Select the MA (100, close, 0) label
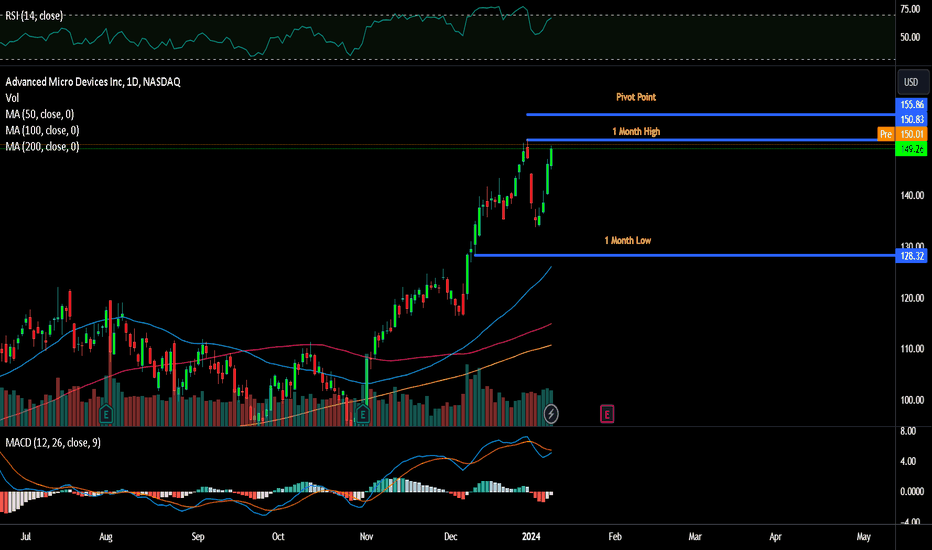The width and height of the screenshot is (932, 550). point(42,130)
